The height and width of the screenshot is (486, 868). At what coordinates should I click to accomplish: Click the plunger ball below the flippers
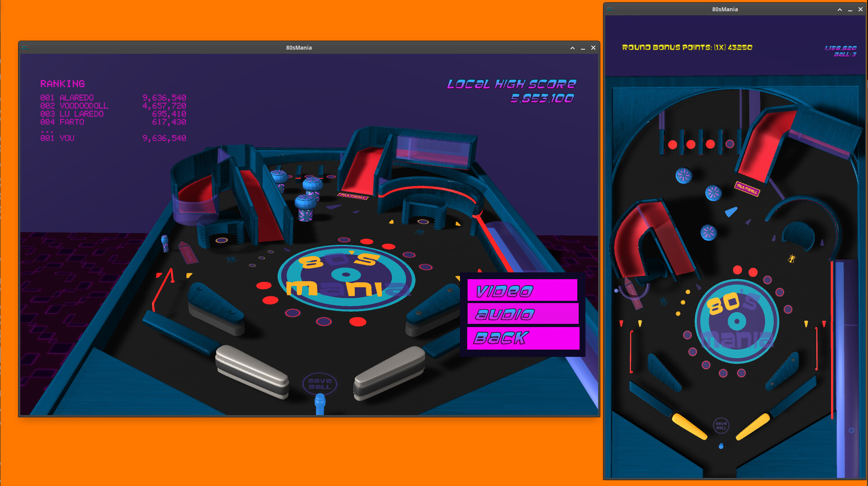[320, 400]
